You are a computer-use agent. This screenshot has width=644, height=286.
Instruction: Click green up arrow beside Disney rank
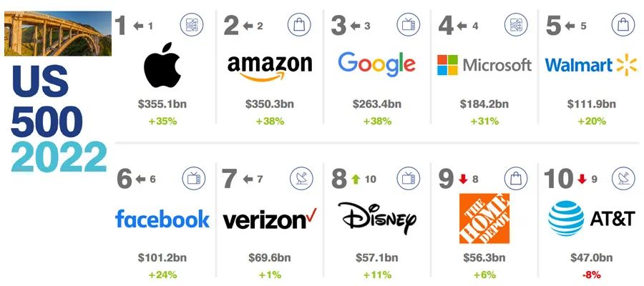[x=353, y=179]
